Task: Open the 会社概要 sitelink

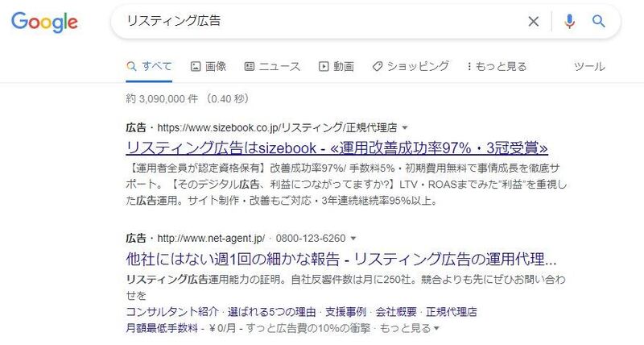Action: (396, 312)
